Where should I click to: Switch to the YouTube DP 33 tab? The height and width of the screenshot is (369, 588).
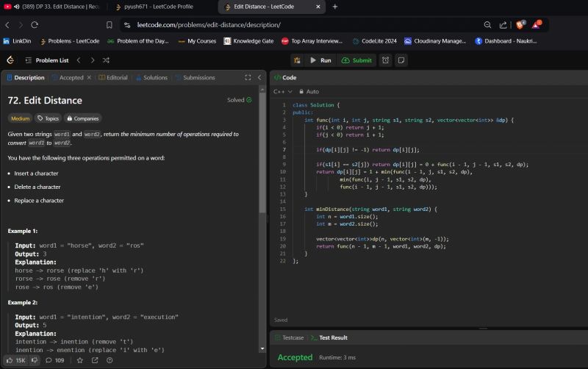(52, 7)
